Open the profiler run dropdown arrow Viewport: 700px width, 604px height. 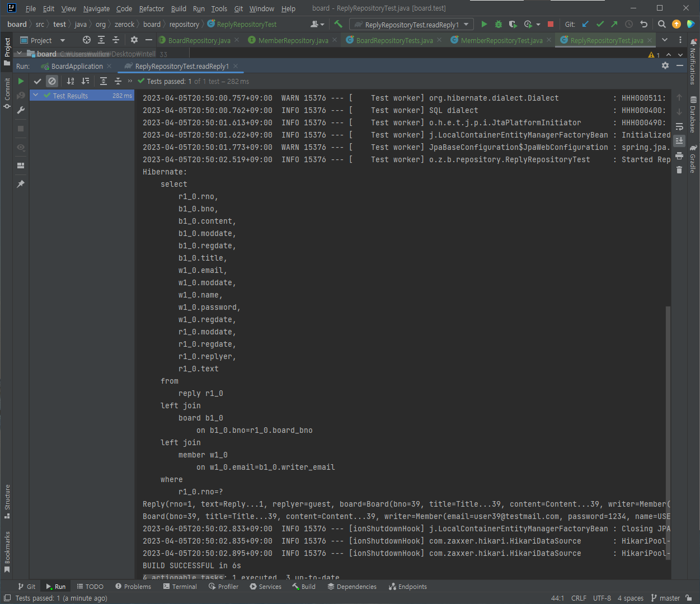click(538, 24)
